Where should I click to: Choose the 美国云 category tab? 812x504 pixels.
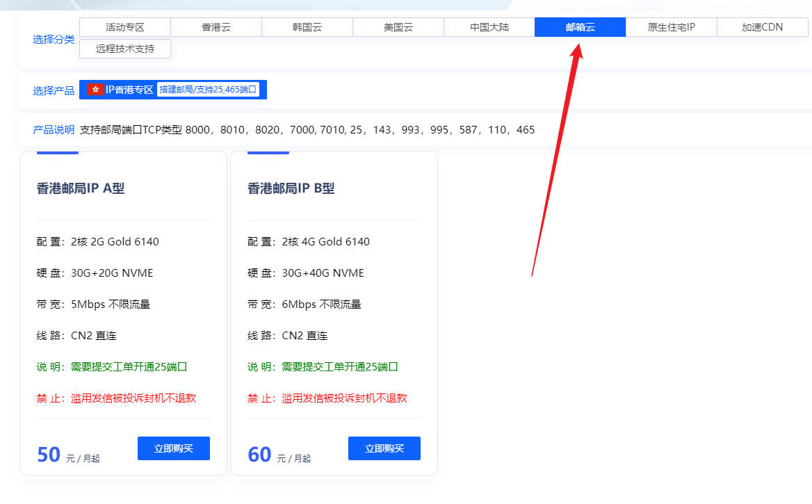pos(398,27)
